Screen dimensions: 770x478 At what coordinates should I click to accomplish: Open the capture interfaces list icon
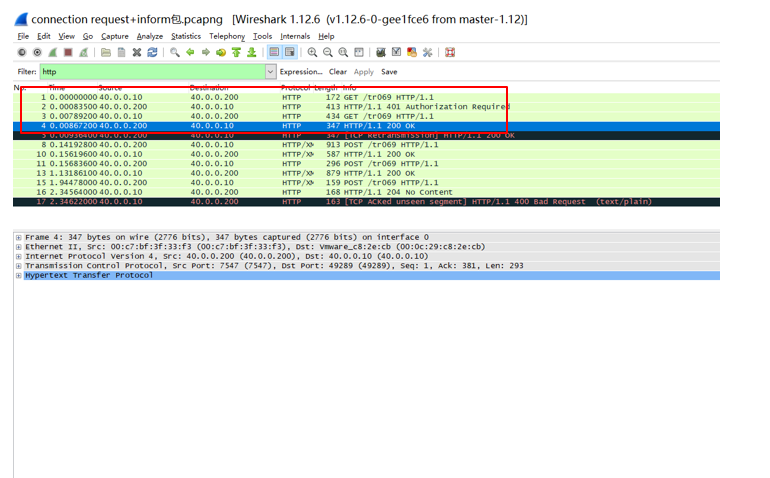coord(22,52)
